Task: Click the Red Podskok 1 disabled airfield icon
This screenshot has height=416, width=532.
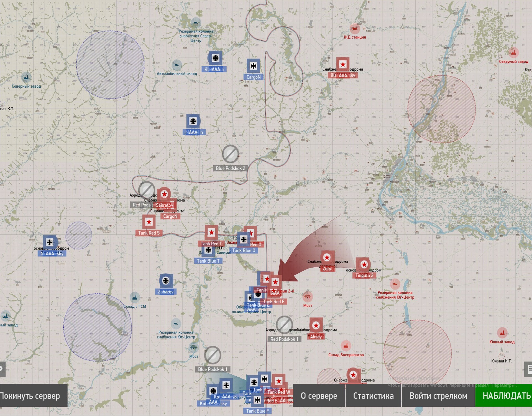Action: tap(284, 324)
